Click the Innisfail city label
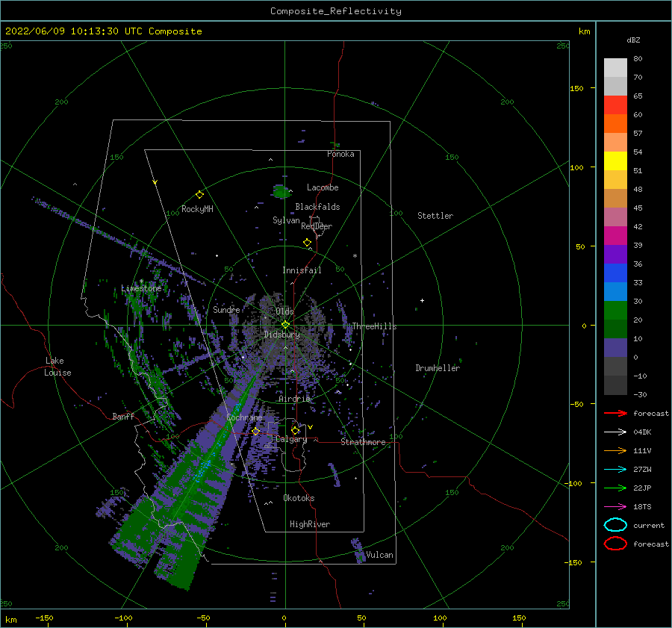The width and height of the screenshot is (672, 628). point(302,270)
